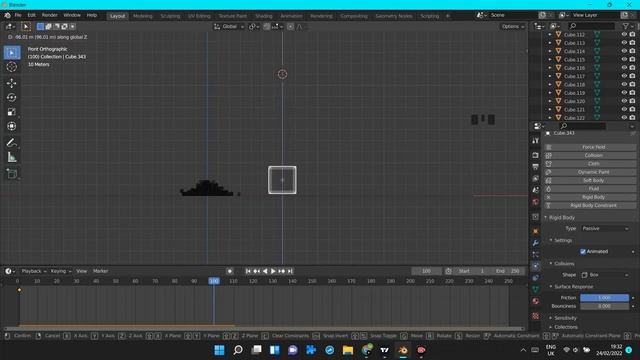
Task: Open the viewport Options dropdown
Action: point(513,27)
